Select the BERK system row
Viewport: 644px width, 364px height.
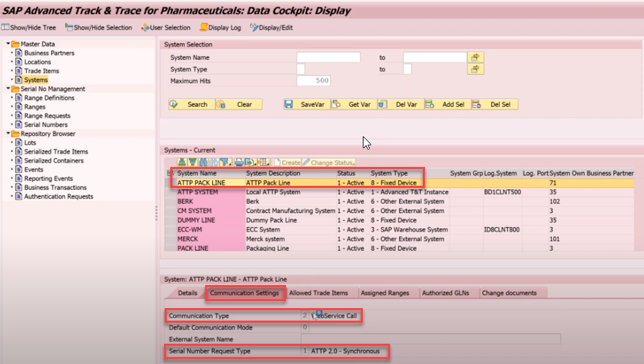coord(399,201)
